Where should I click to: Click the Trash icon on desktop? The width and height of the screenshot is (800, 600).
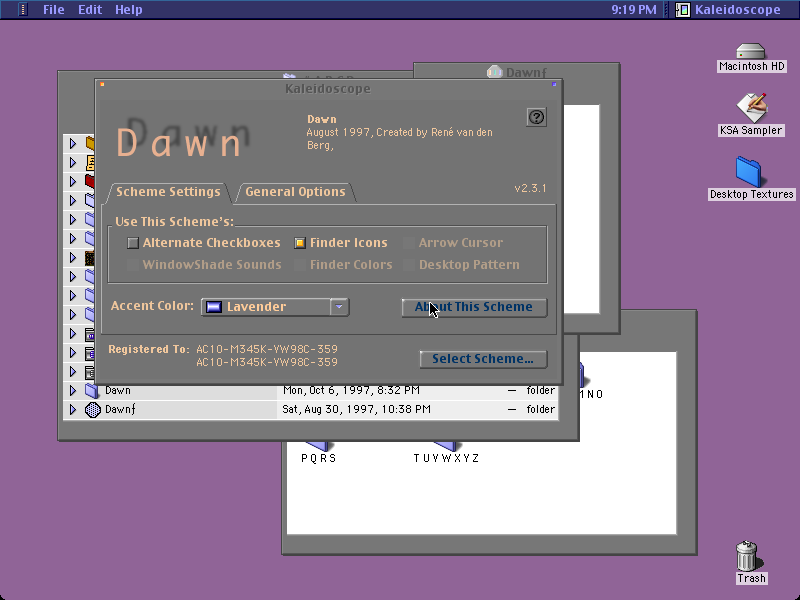click(747, 556)
